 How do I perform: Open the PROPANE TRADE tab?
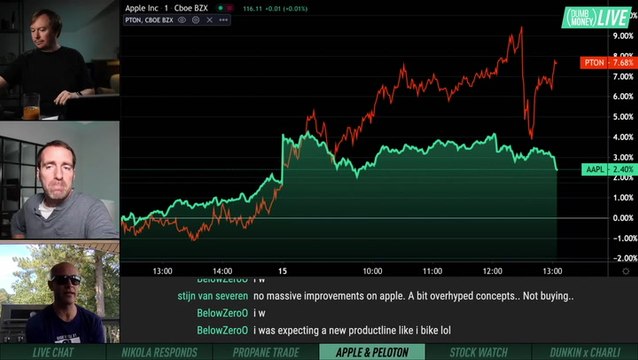(x=266, y=352)
